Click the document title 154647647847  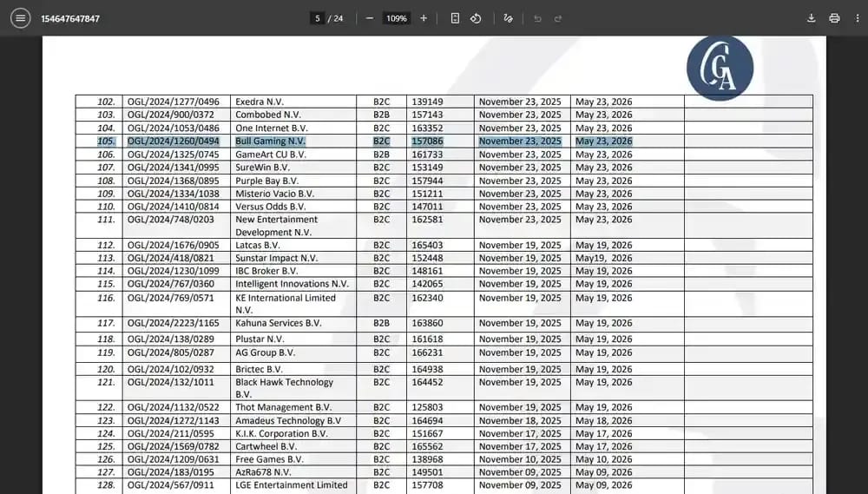70,18
